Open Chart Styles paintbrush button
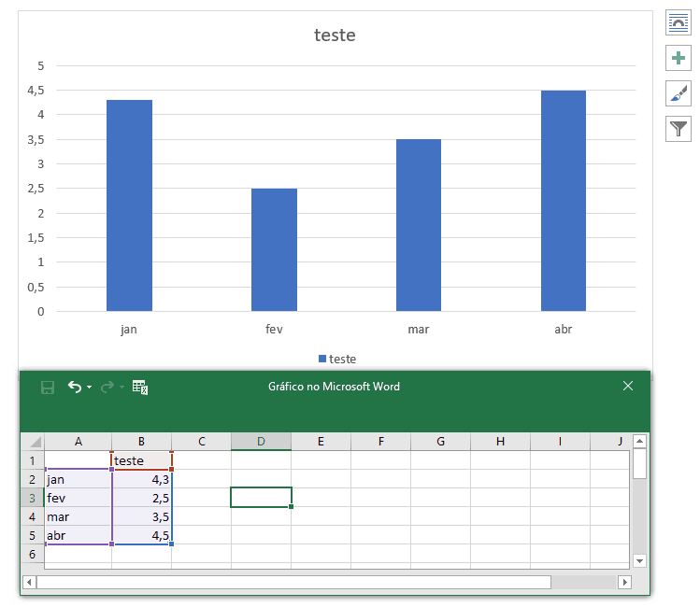The width and height of the screenshot is (700, 607). click(678, 93)
